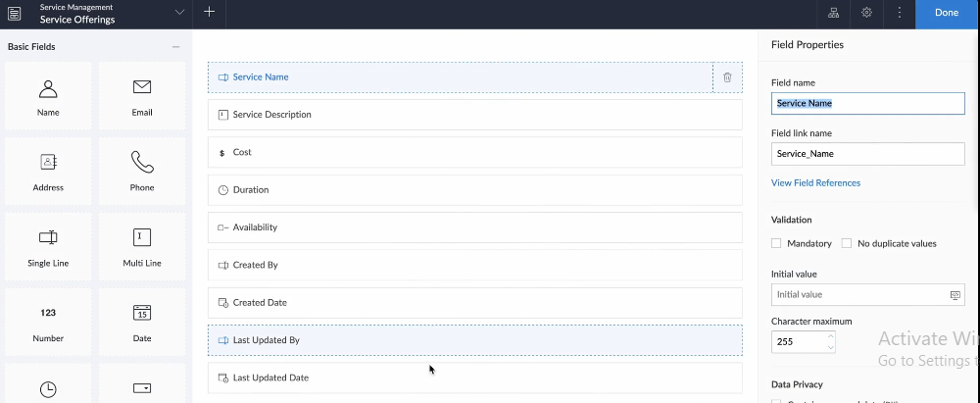
Task: Delete Service Name field using trash icon
Action: [727, 77]
